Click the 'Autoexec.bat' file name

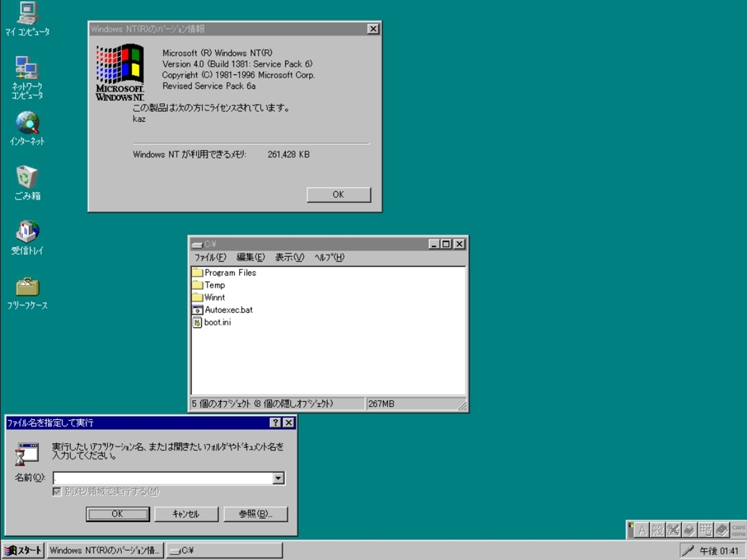click(x=228, y=310)
